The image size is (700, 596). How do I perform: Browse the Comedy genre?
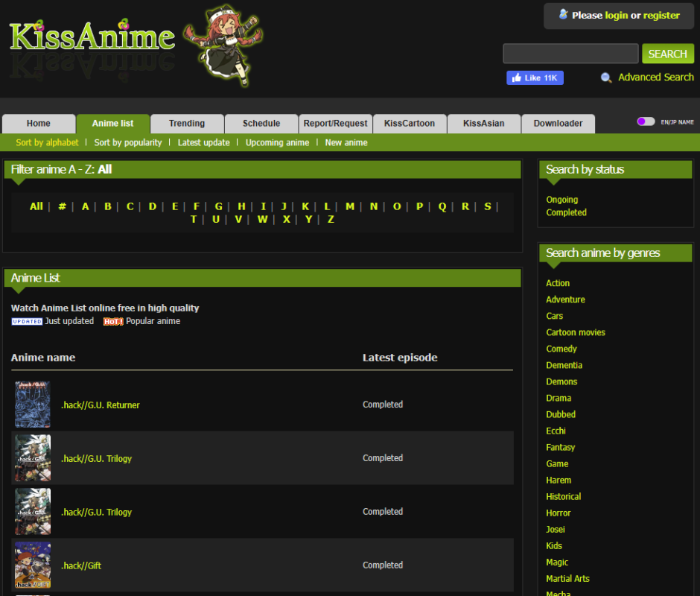pos(561,349)
